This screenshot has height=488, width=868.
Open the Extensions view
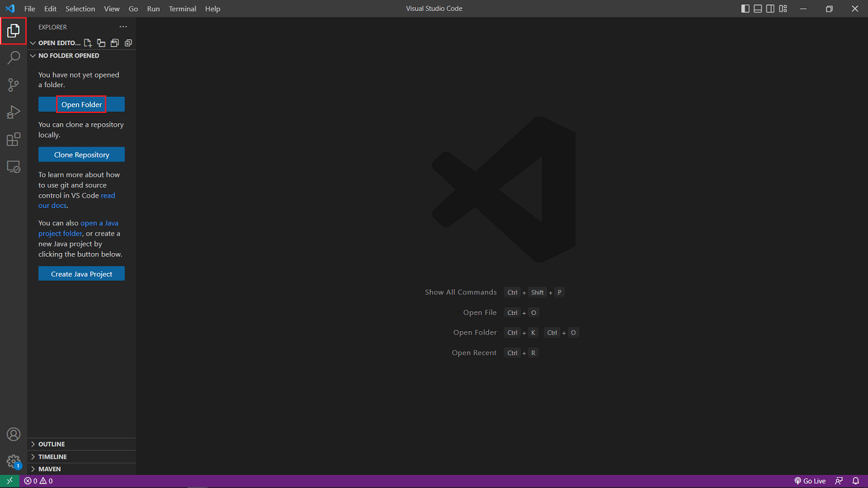(x=14, y=139)
